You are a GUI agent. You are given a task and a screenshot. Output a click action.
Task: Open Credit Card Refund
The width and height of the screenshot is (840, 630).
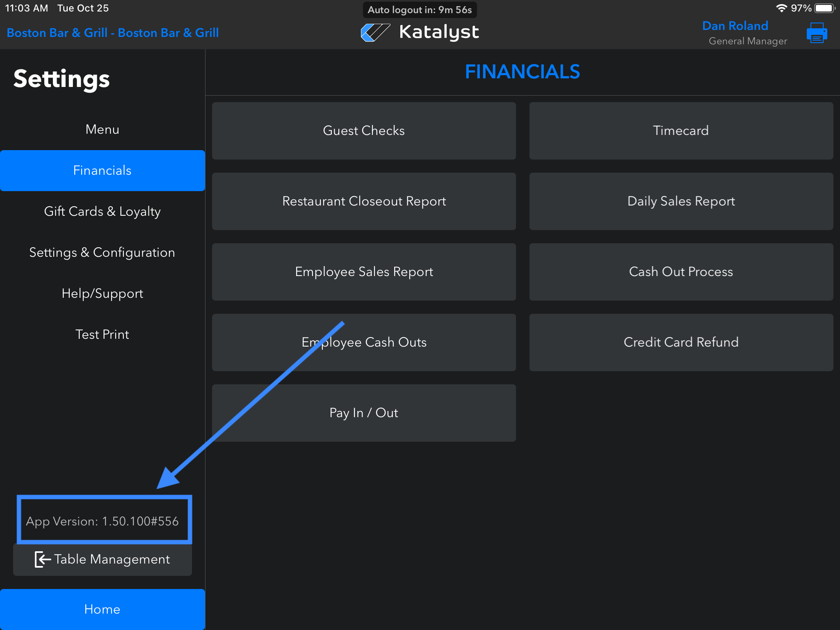click(x=681, y=342)
